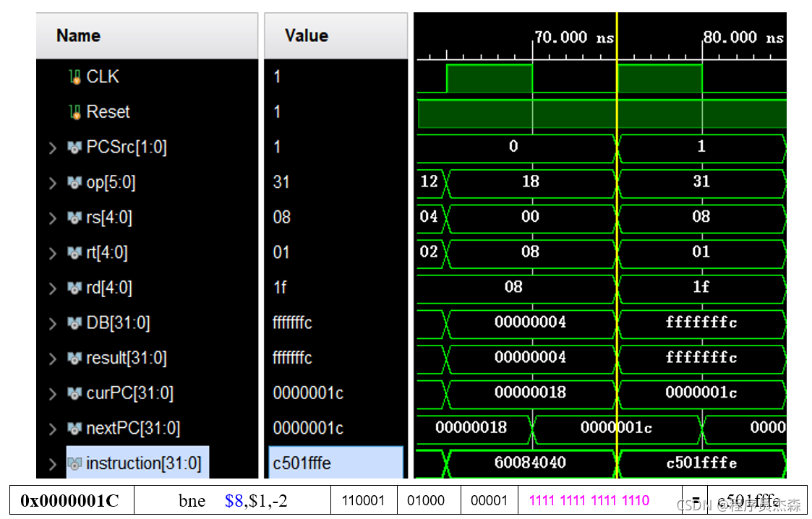Viewport: 812px width, 519px height.
Task: Expand the op[5:0] signal
Action: (52, 183)
